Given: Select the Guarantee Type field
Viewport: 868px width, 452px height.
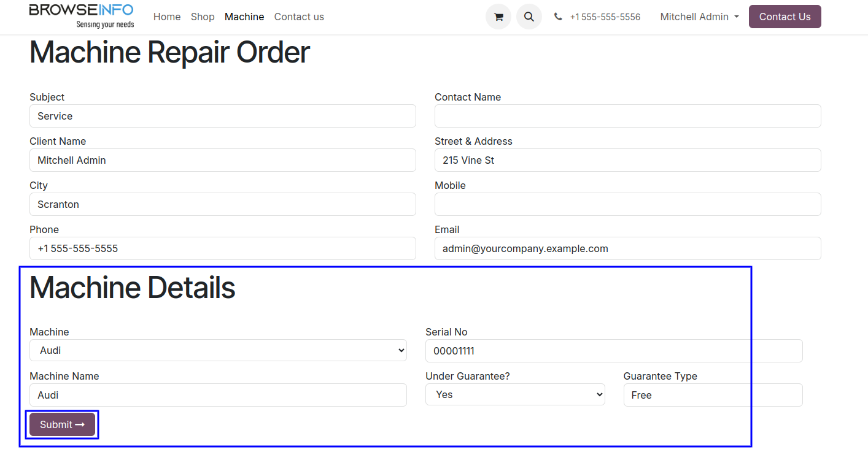Looking at the screenshot, I should (x=713, y=395).
